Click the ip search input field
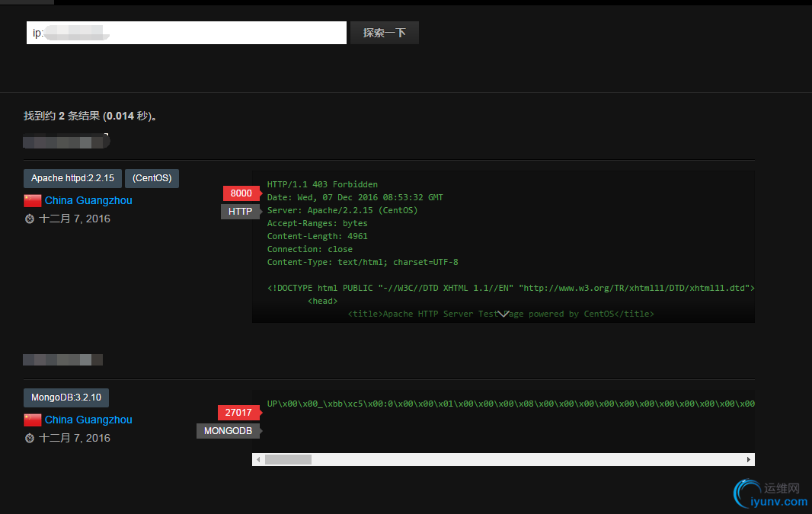Image resolution: width=812 pixels, height=514 pixels. [x=187, y=33]
